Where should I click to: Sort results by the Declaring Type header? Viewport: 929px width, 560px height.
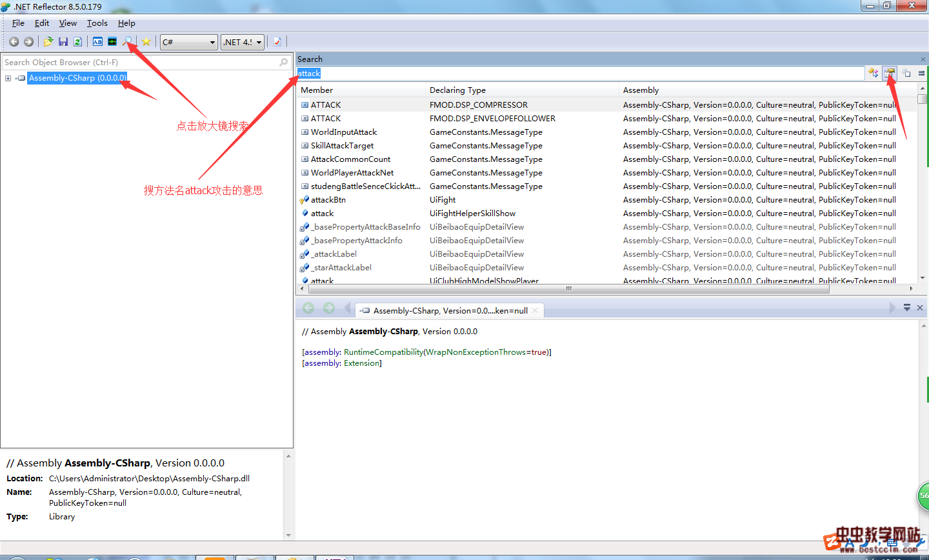[523, 90]
